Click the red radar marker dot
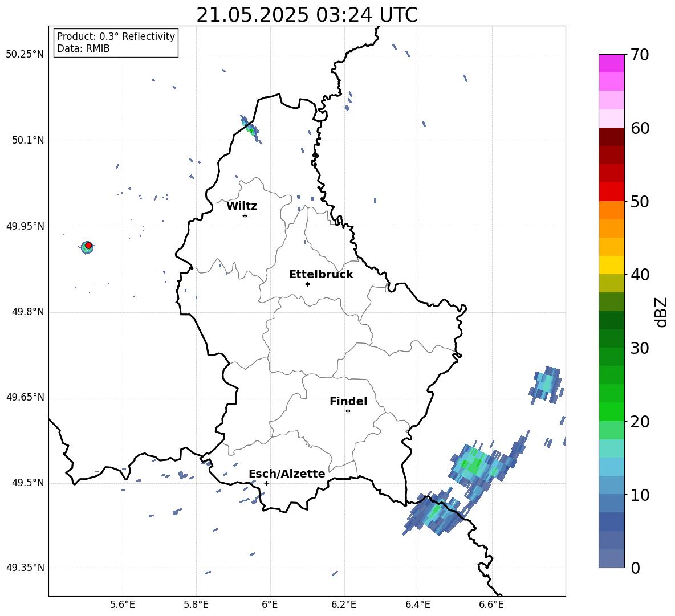 coord(88,246)
